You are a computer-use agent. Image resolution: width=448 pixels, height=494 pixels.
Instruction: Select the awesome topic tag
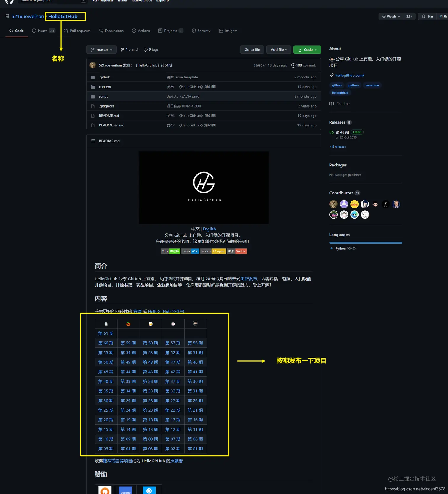click(372, 86)
